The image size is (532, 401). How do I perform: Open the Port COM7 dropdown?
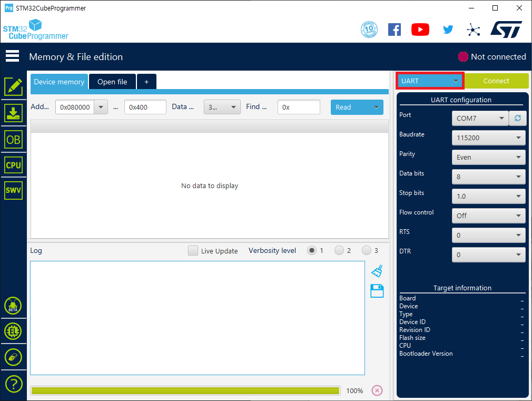tap(480, 118)
